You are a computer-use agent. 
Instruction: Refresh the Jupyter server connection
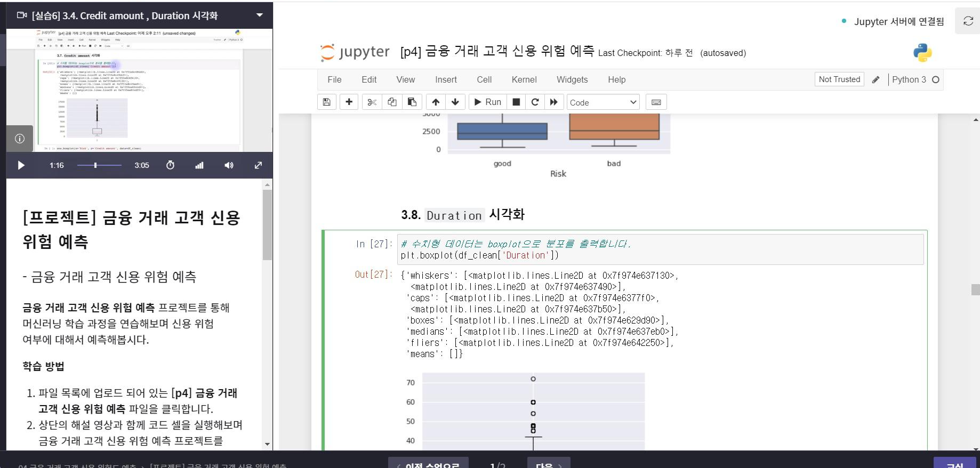(x=968, y=21)
